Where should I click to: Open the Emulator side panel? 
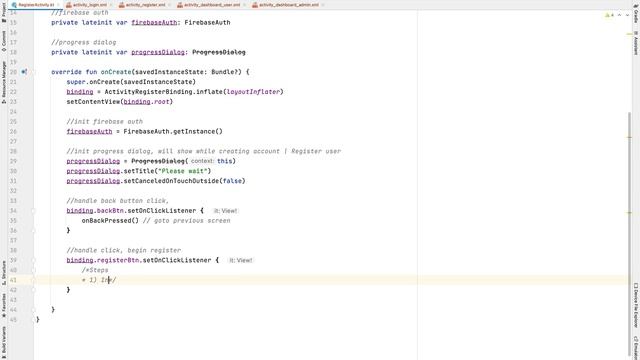point(636,347)
